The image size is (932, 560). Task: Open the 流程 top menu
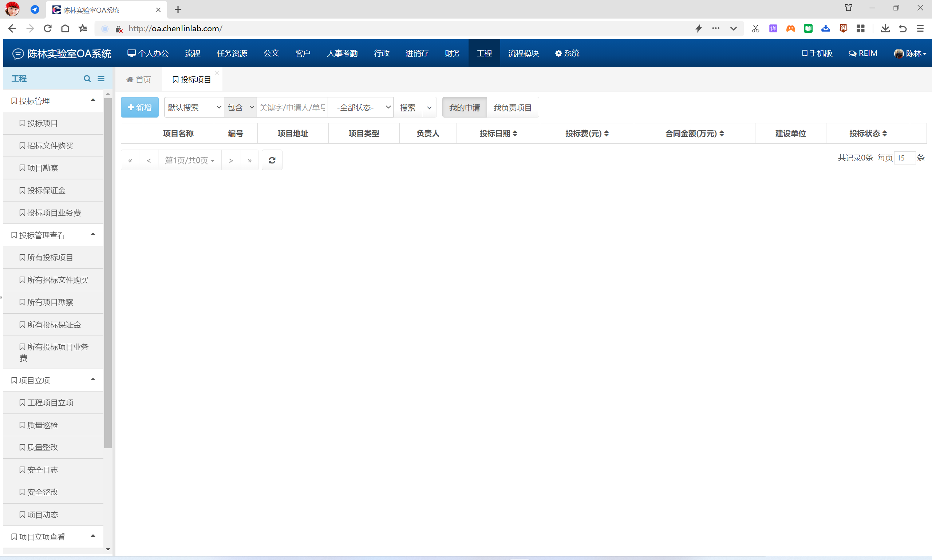[193, 53]
